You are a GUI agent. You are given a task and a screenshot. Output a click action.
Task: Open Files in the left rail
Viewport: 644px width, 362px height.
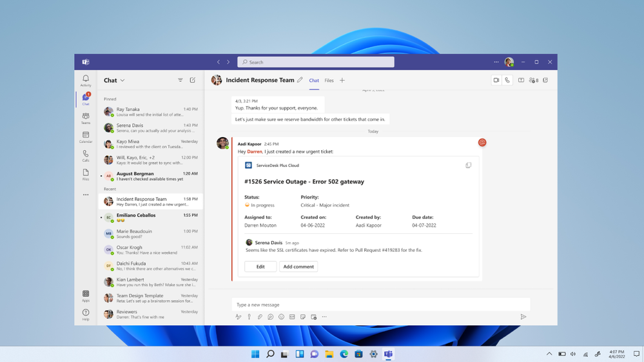click(x=86, y=175)
